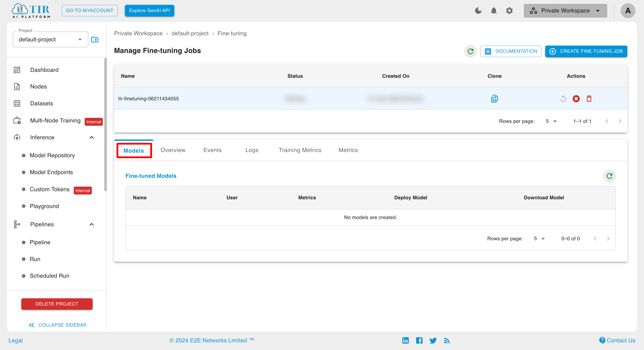Click the user avatar A
644x350 pixels.
[628, 11]
